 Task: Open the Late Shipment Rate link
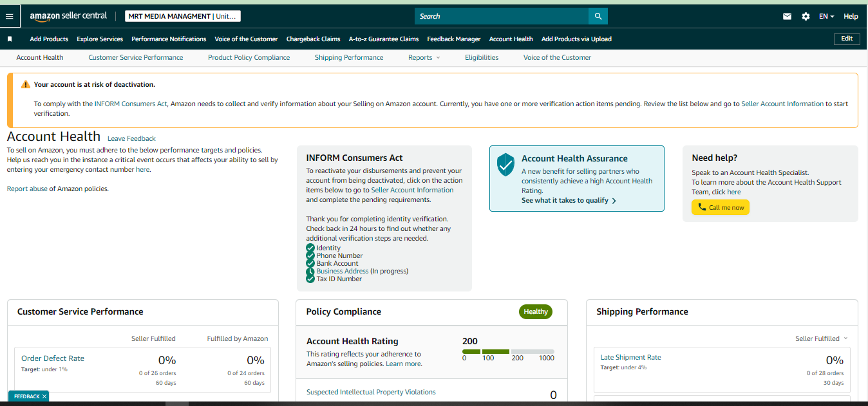(x=630, y=357)
